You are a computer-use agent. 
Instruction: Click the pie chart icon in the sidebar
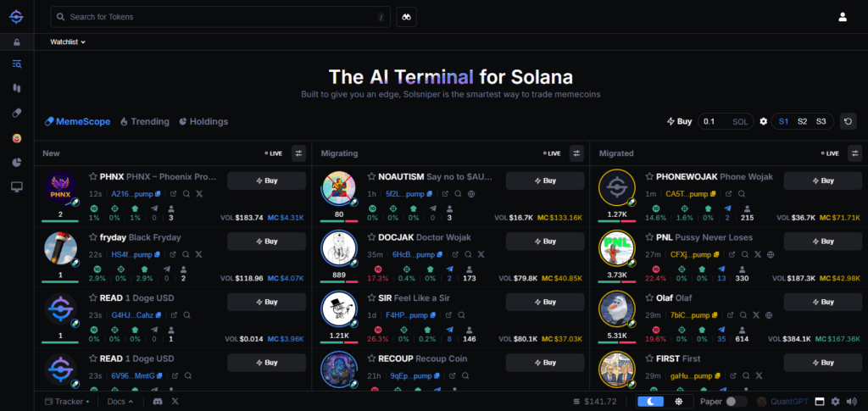pyautogui.click(x=17, y=162)
